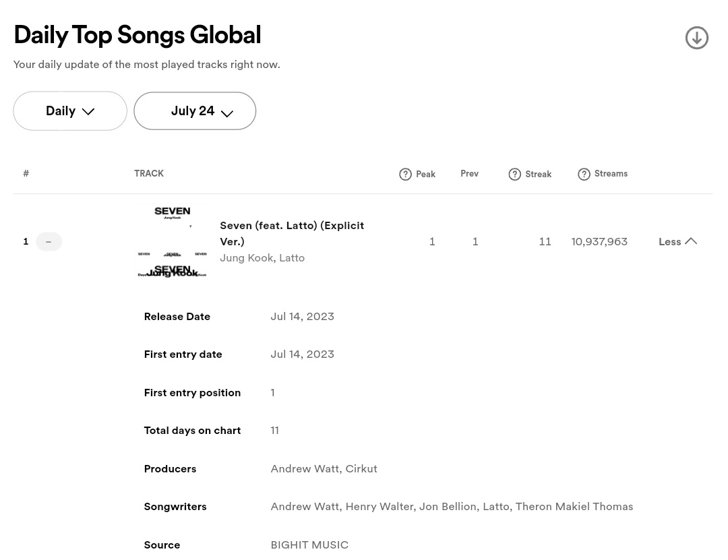
Task: Click the Streak help question icon
Action: coord(514,175)
